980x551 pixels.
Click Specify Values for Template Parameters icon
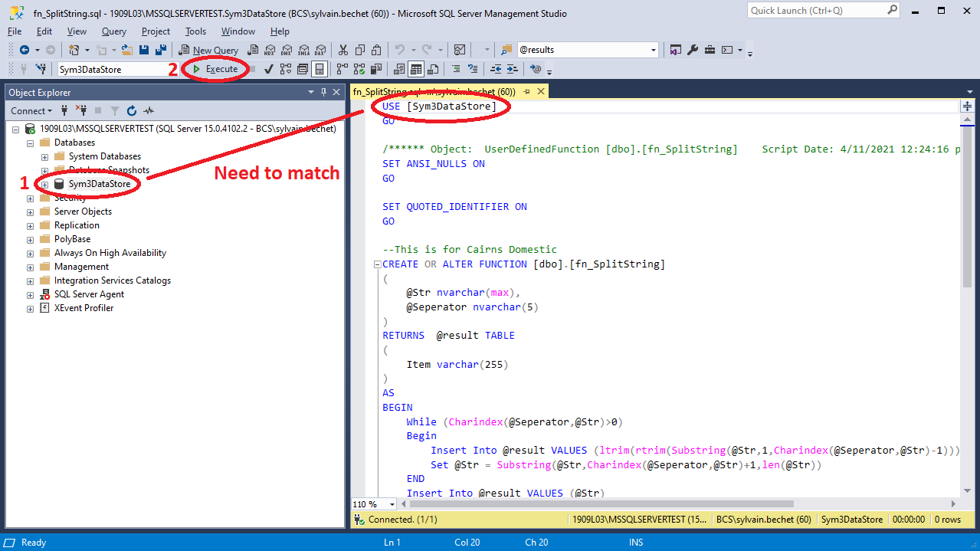(x=536, y=69)
